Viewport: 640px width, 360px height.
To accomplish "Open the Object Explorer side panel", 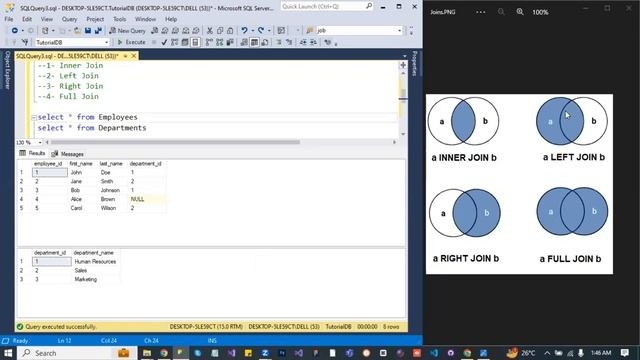I will 7,70.
